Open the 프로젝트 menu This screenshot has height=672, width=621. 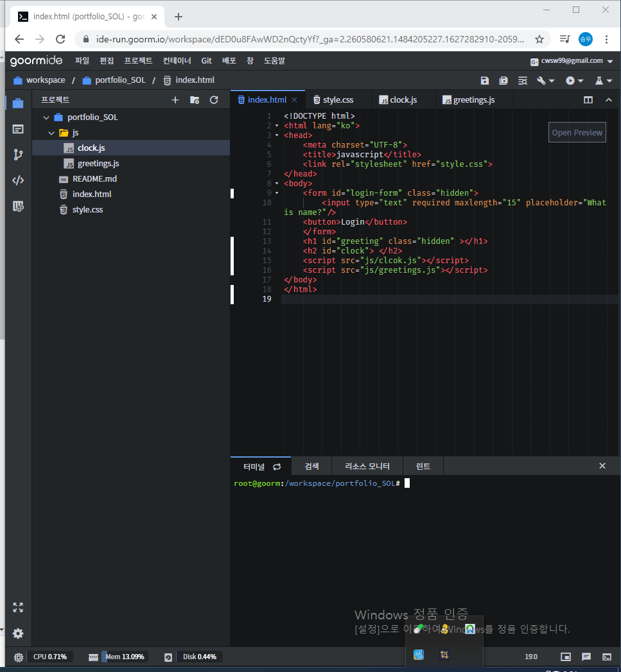pos(138,60)
